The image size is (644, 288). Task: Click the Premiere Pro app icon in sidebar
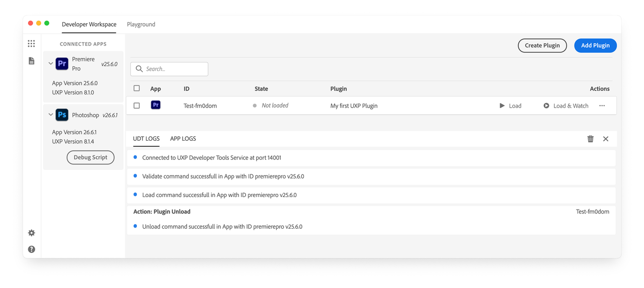pos(62,64)
